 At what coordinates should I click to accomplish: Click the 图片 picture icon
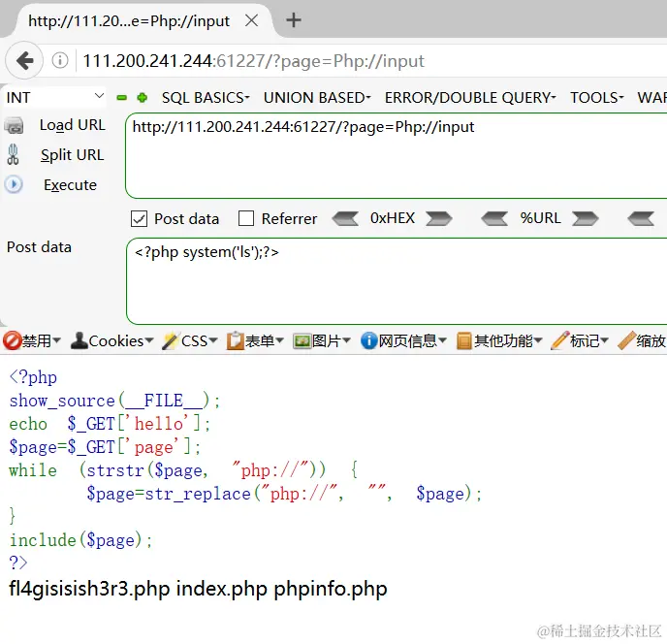[x=302, y=341]
